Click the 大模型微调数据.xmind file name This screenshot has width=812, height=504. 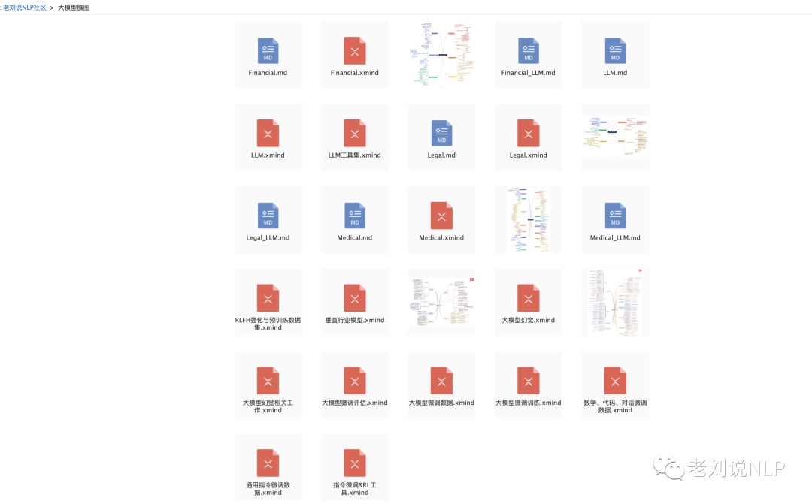tap(442, 403)
